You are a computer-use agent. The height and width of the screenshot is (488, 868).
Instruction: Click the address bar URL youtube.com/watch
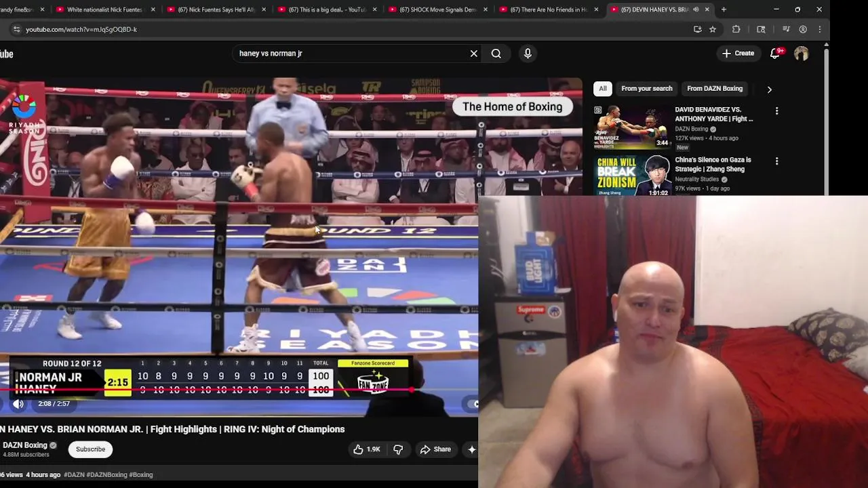pos(81,29)
